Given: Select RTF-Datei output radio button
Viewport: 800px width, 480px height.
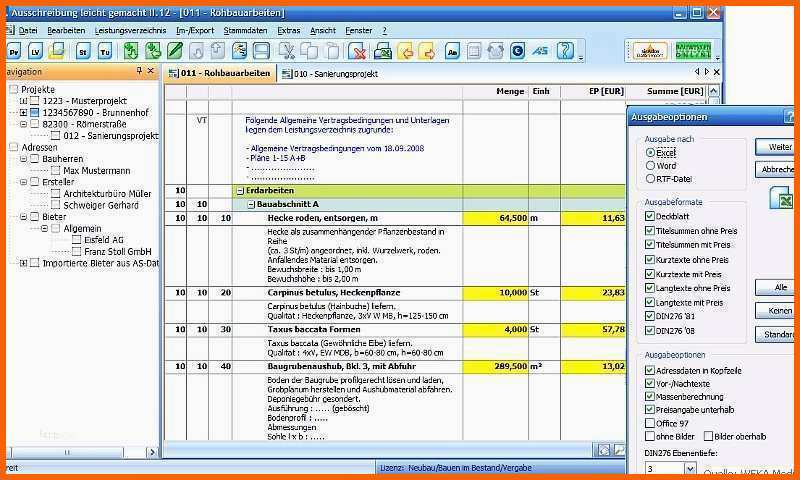Looking at the screenshot, I should point(650,179).
